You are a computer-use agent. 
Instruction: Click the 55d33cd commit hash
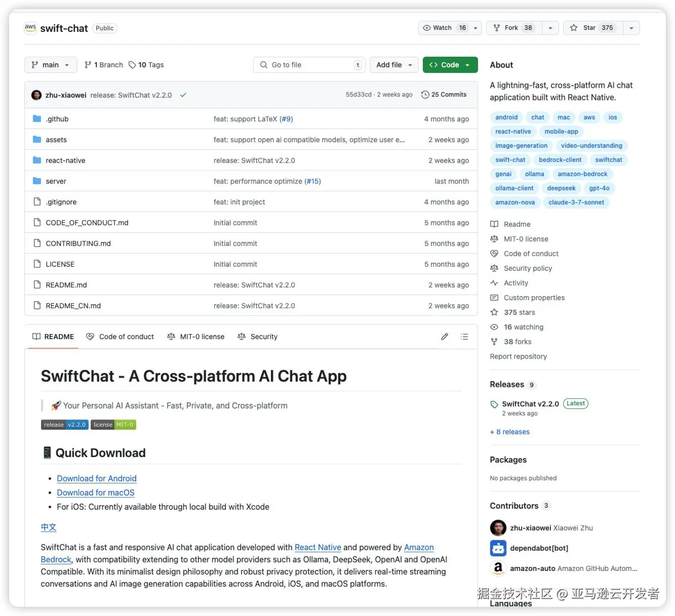point(359,95)
